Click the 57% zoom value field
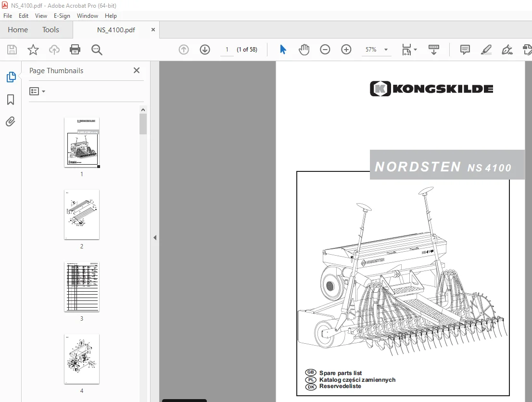532x402 pixels. (x=371, y=50)
